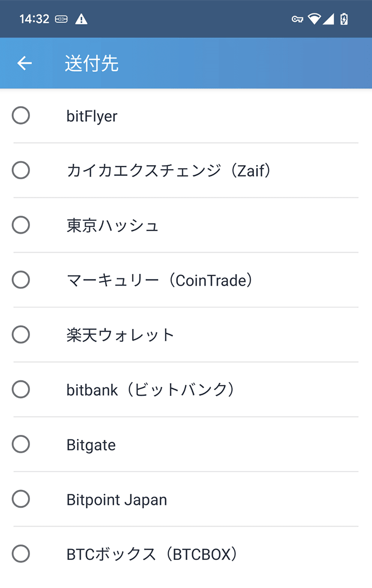The width and height of the screenshot is (372, 588).
Task: Tap the notification icon beside the clock
Action: [x=61, y=19]
